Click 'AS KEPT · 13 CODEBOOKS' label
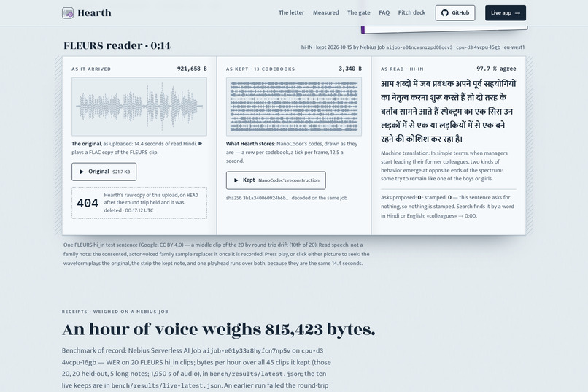This screenshot has width=588, height=392. (260, 69)
